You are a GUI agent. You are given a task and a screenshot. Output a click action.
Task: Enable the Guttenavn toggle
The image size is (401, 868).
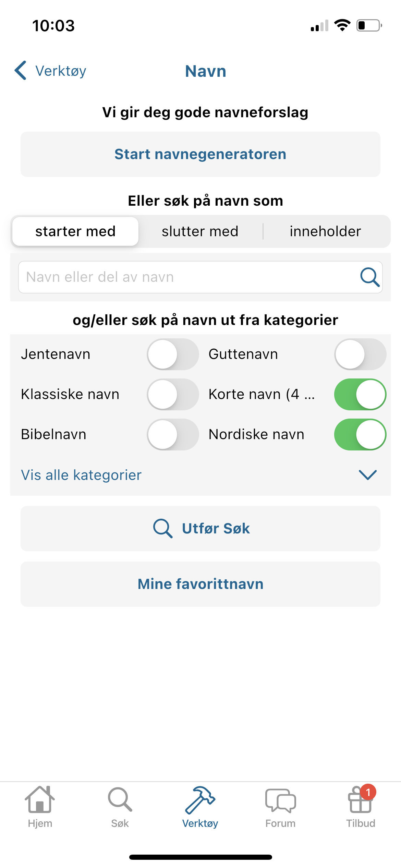(360, 354)
